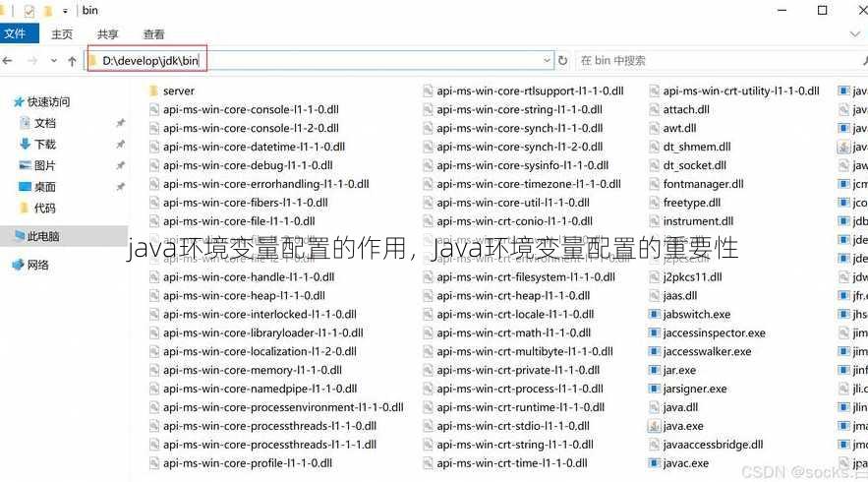This screenshot has width=868, height=482.
Task: Select the j2pkcs11.dll file icon
Action: 655,276
